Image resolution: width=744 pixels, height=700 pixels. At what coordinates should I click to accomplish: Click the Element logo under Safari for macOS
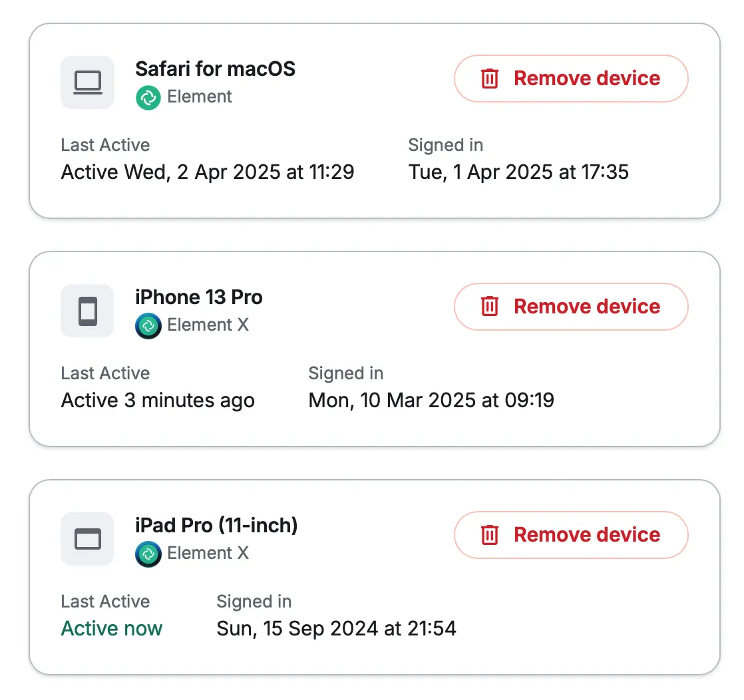[147, 97]
